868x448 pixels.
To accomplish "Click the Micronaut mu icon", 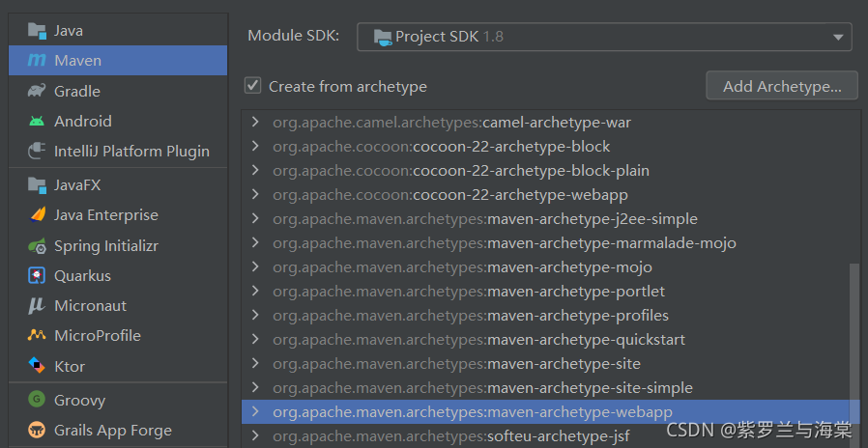I will pyautogui.click(x=37, y=305).
